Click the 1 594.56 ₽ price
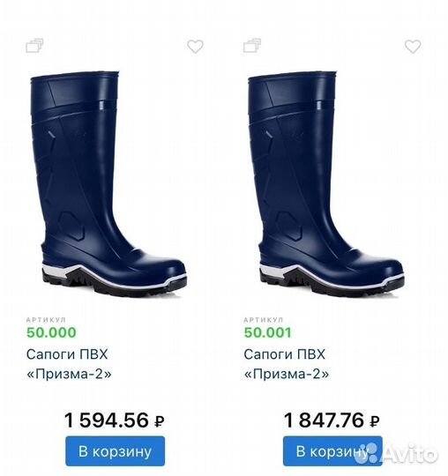Image resolution: width=448 pixels, height=476 pixels. tap(114, 420)
